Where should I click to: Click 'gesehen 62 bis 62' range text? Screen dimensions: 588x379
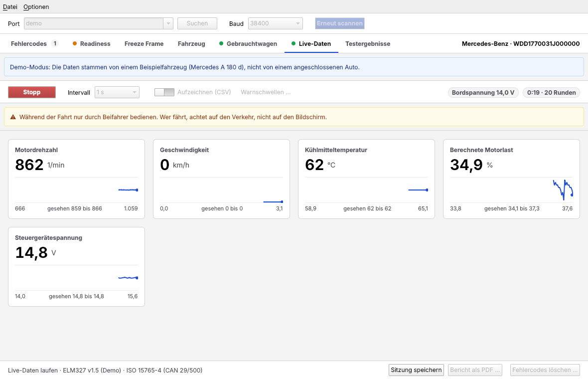point(367,208)
